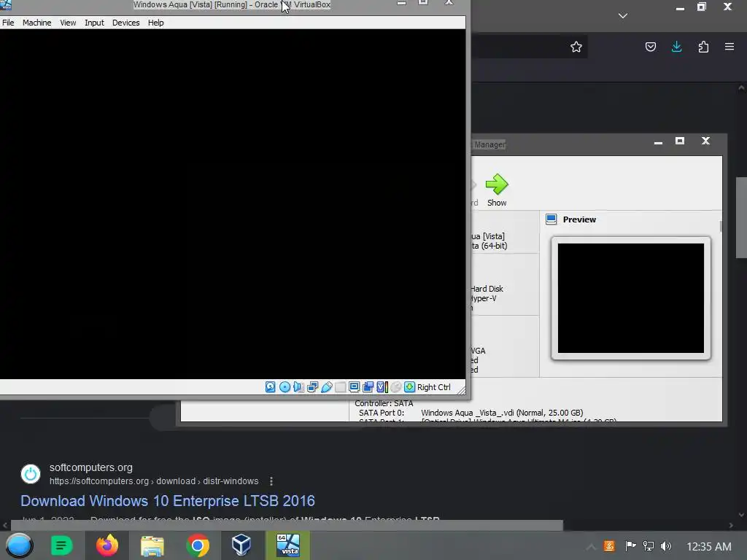Click the VM window resize grip
The height and width of the screenshot is (560, 747).
(x=461, y=391)
